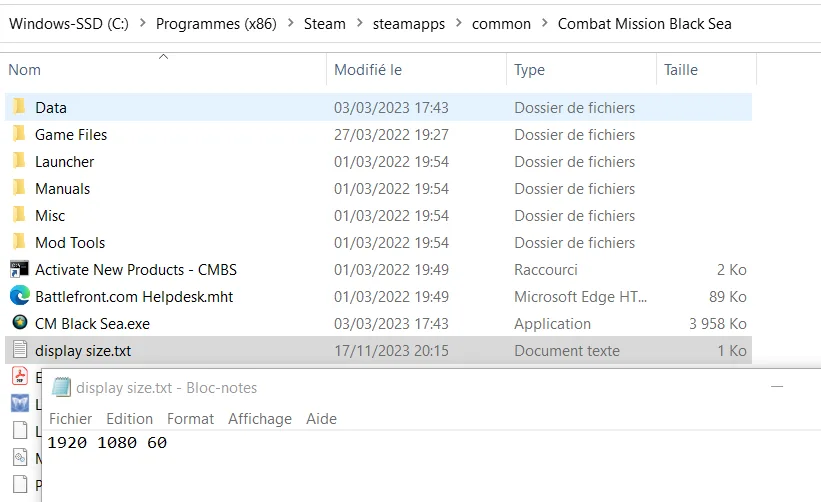Select the Game Files folder icon
Image resolution: width=821 pixels, height=502 pixels.
click(19, 134)
